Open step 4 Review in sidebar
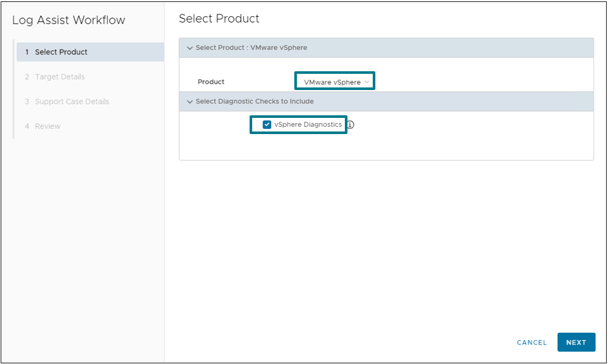This screenshot has height=364, width=610. [47, 126]
